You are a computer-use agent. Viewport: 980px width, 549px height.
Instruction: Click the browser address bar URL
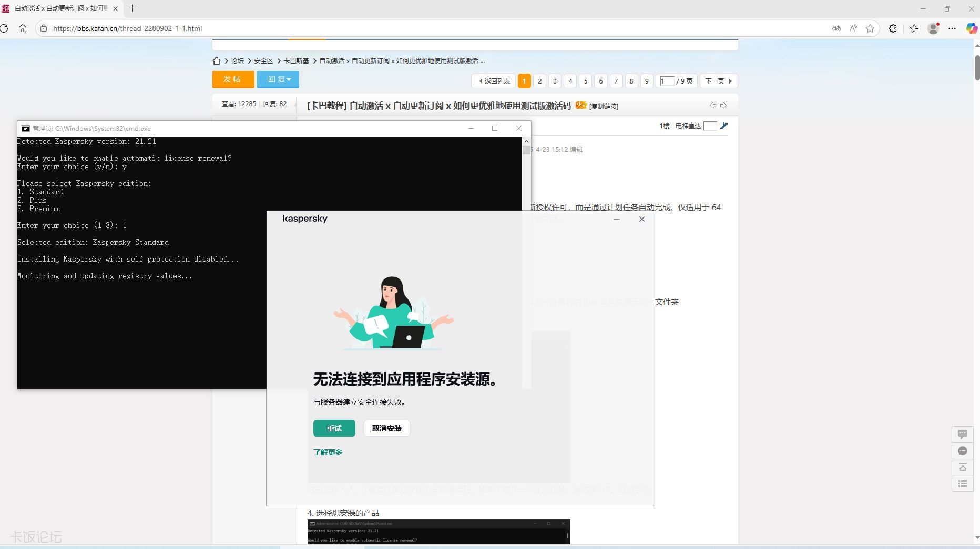pos(127,28)
